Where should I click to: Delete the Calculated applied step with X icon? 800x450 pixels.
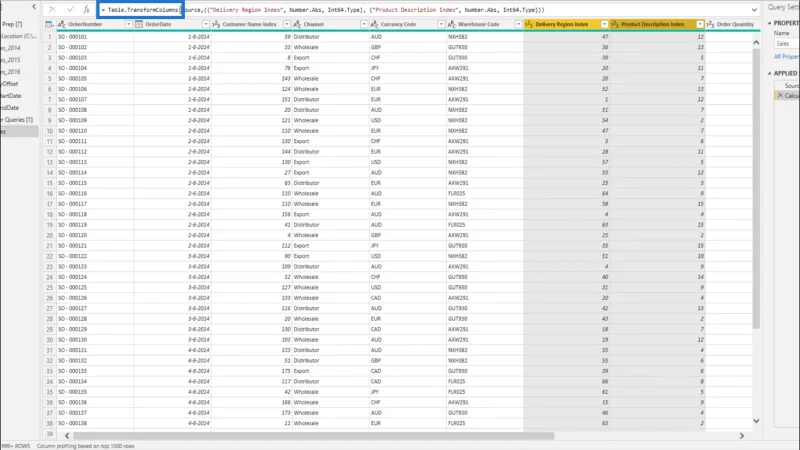[x=780, y=95]
